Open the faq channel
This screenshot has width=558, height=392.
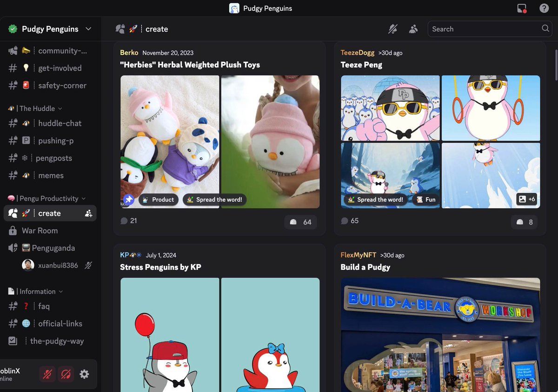tap(50, 306)
